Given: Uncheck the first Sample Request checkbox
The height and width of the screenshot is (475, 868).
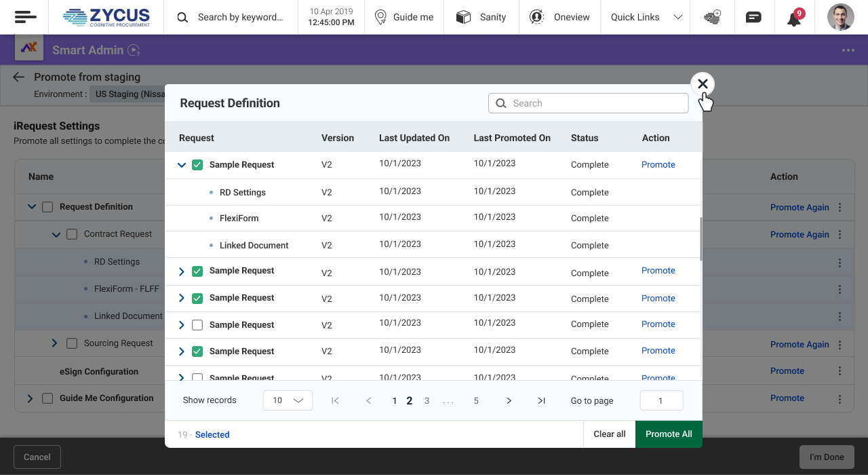Looking at the screenshot, I should (x=197, y=165).
